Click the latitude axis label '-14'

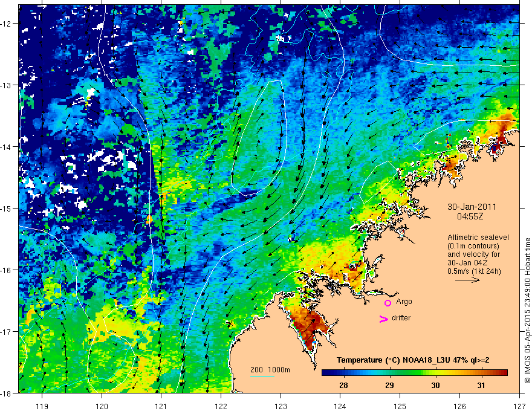7,147
